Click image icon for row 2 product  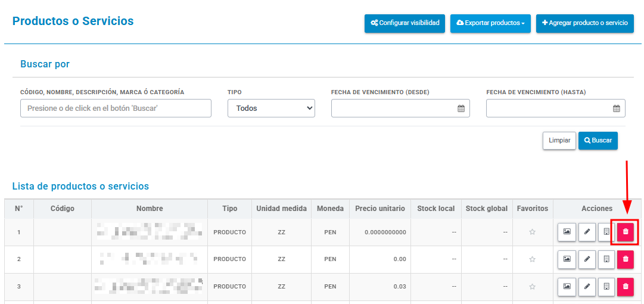(567, 259)
